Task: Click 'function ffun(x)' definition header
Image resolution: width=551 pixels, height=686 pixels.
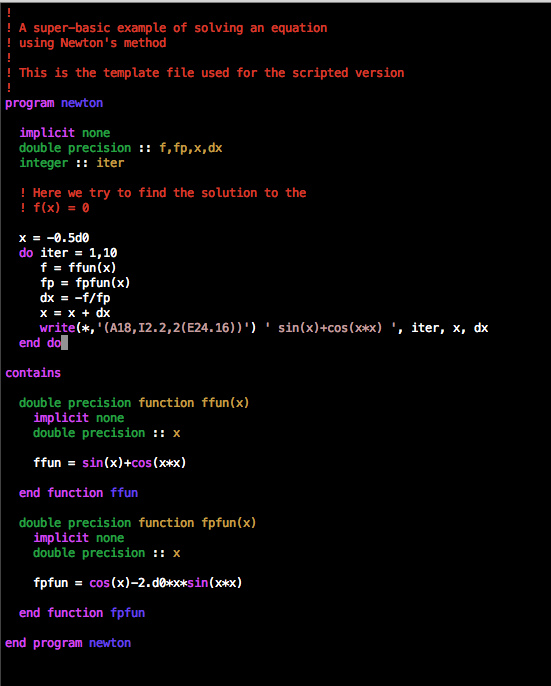Action: 193,403
